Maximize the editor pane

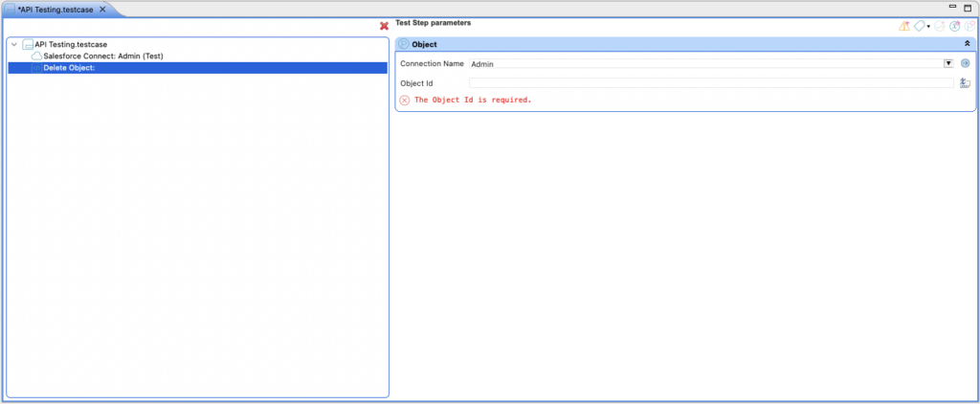(x=968, y=8)
